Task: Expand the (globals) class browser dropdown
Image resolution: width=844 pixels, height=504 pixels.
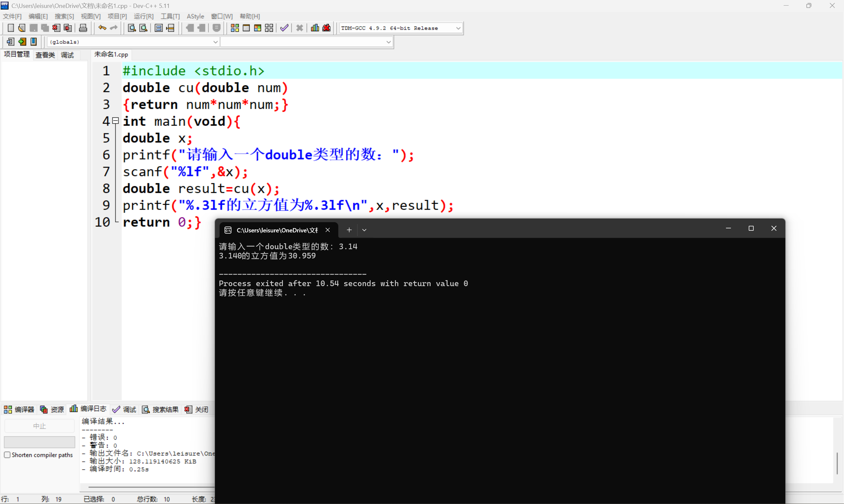Action: click(x=215, y=42)
